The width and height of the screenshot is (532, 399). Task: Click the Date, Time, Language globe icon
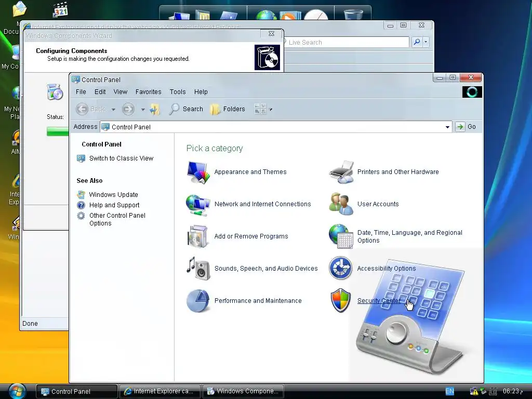[x=341, y=236]
